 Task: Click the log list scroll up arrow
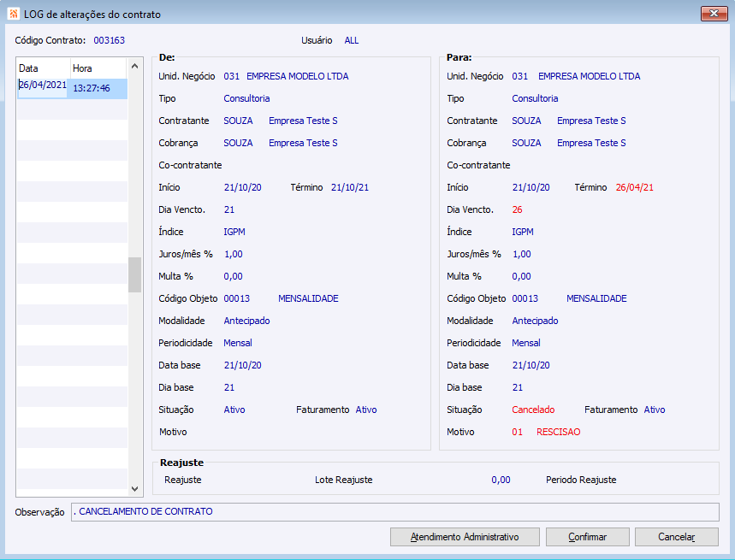[x=134, y=66]
